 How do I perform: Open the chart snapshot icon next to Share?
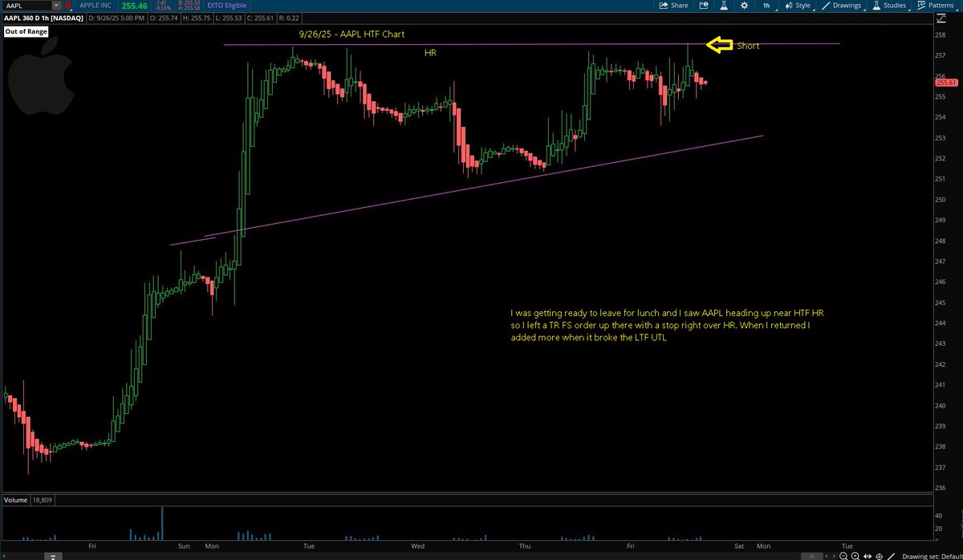tap(704, 6)
